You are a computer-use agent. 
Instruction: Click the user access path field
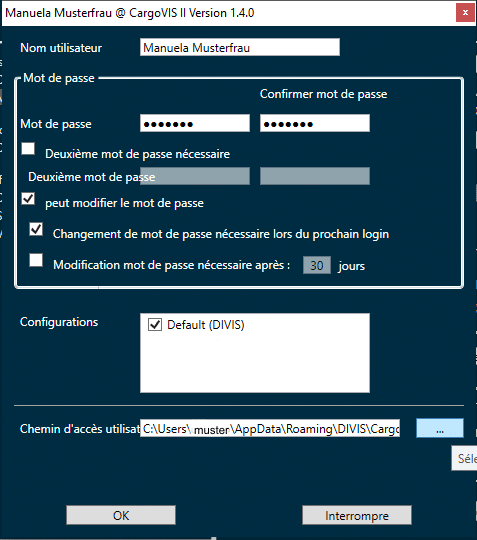pyautogui.click(x=270, y=428)
